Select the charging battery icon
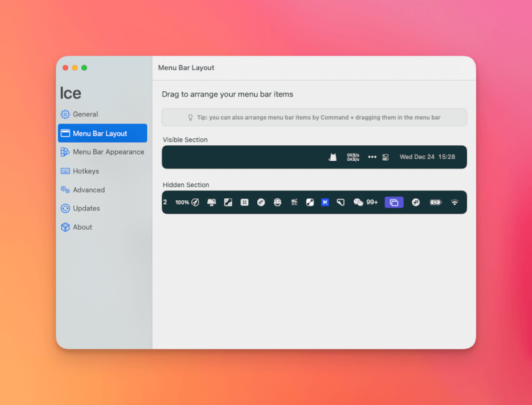 click(x=435, y=202)
